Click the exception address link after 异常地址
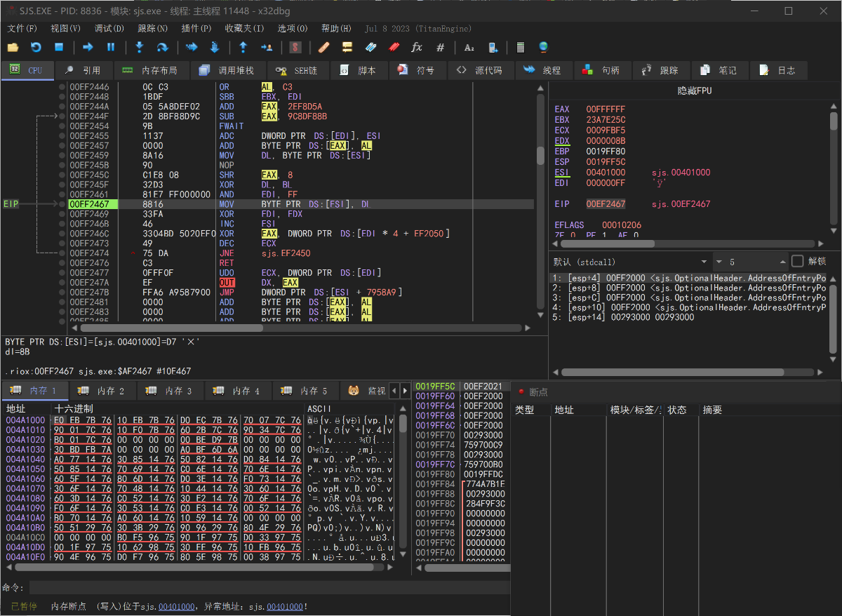 (x=285, y=606)
